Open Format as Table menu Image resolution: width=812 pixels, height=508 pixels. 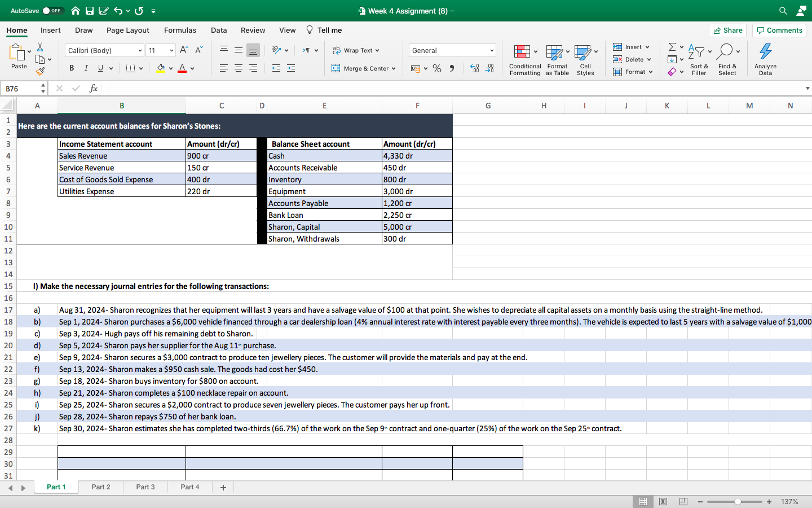pyautogui.click(x=557, y=59)
